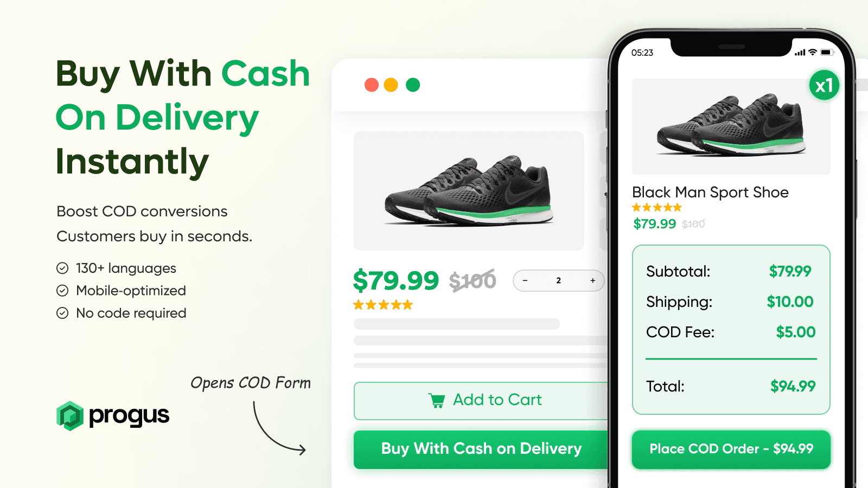Decrease quantity with the minus button
868x488 pixels.
(525, 281)
